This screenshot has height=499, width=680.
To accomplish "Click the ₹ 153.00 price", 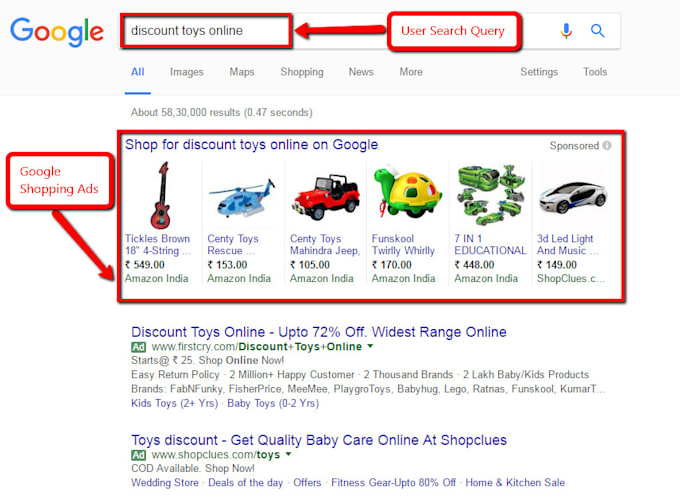I will click(x=227, y=264).
